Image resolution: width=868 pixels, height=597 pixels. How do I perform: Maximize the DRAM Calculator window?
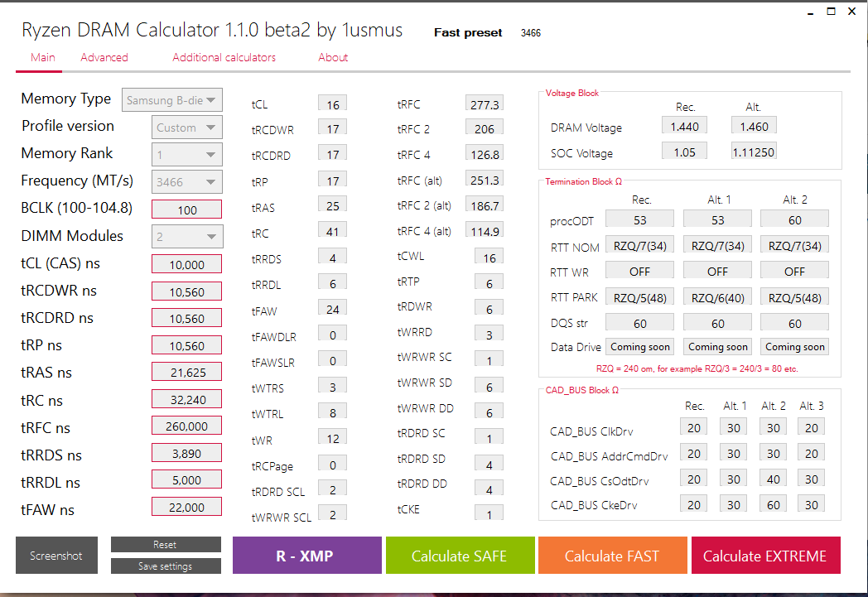[x=832, y=12]
